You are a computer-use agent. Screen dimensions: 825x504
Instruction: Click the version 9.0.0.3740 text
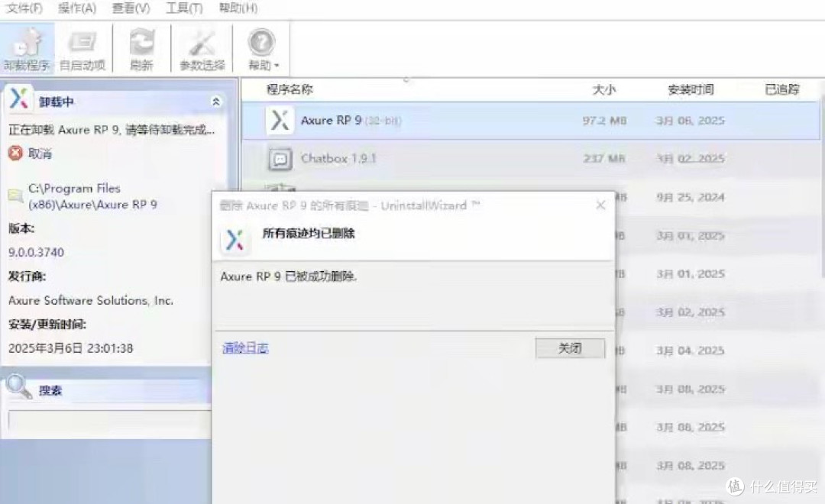pos(37,253)
